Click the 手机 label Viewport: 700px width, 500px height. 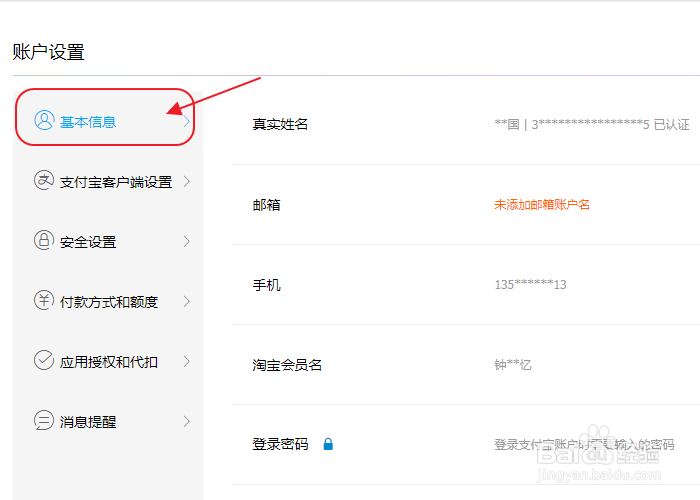tap(267, 285)
